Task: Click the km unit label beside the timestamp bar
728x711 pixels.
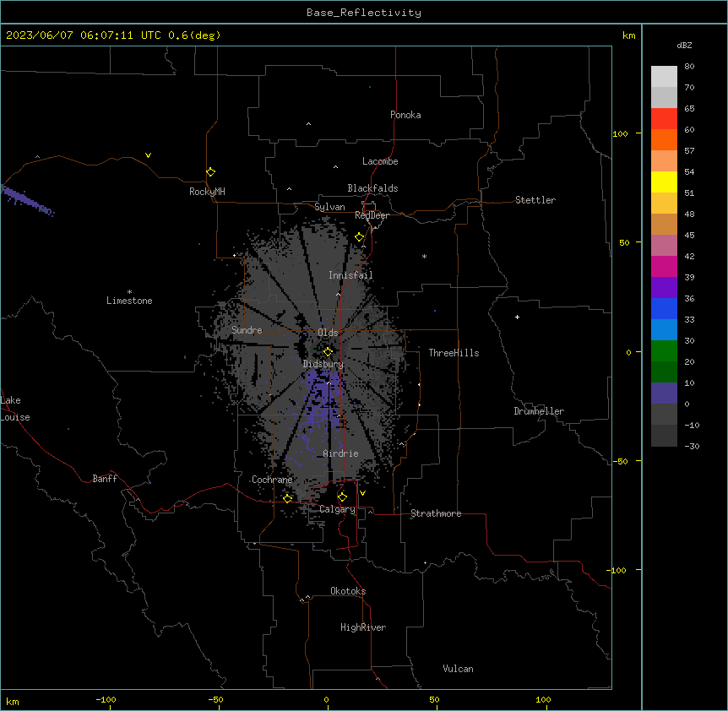Action: [628, 35]
